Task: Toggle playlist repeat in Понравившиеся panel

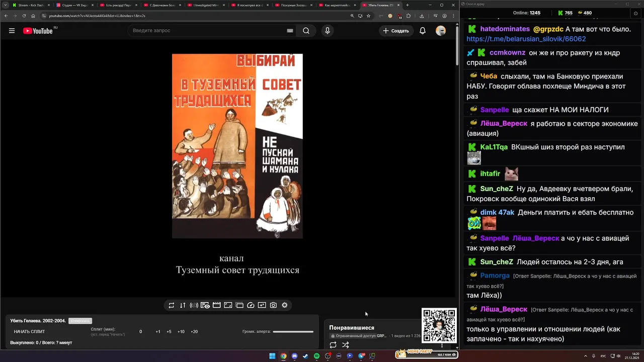Action: 333,345
